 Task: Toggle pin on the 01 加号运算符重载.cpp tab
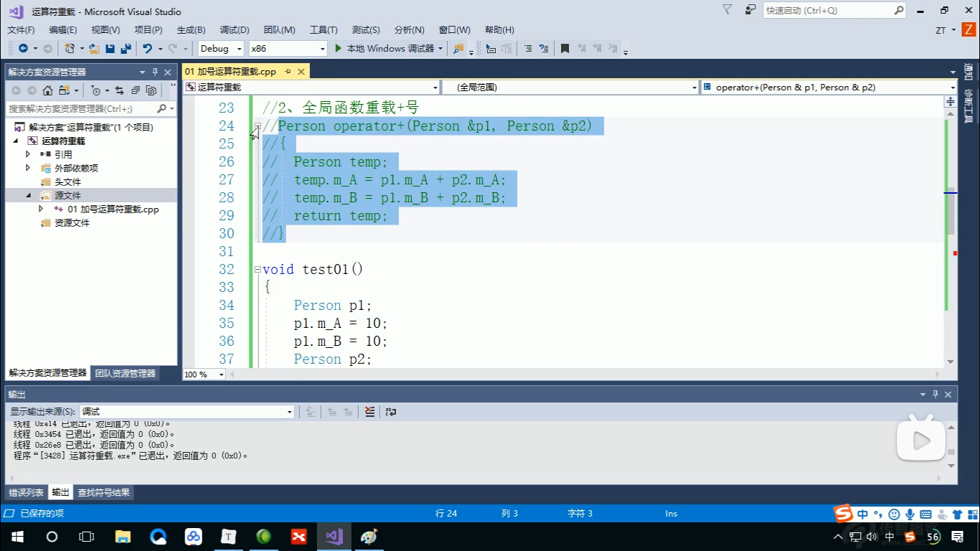[x=288, y=72]
